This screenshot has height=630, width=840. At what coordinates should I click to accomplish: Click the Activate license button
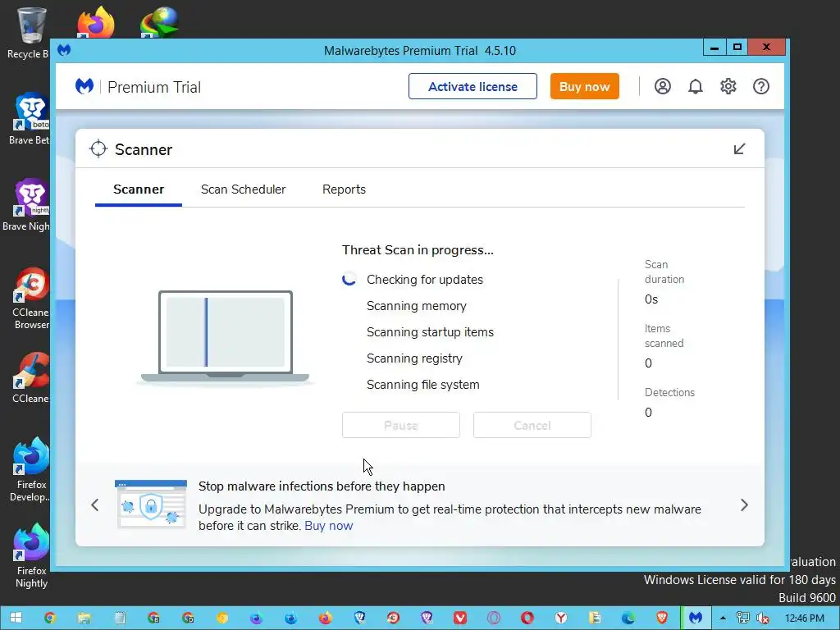(472, 86)
